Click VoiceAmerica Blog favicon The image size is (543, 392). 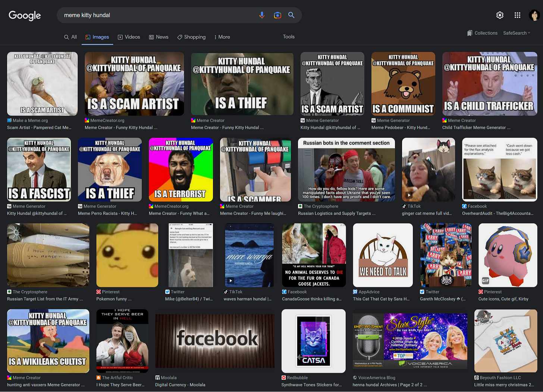(x=355, y=377)
